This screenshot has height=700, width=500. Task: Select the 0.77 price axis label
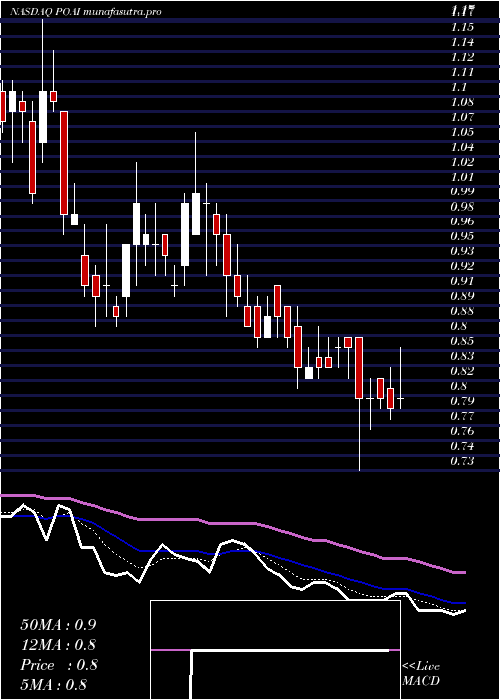pos(462,416)
